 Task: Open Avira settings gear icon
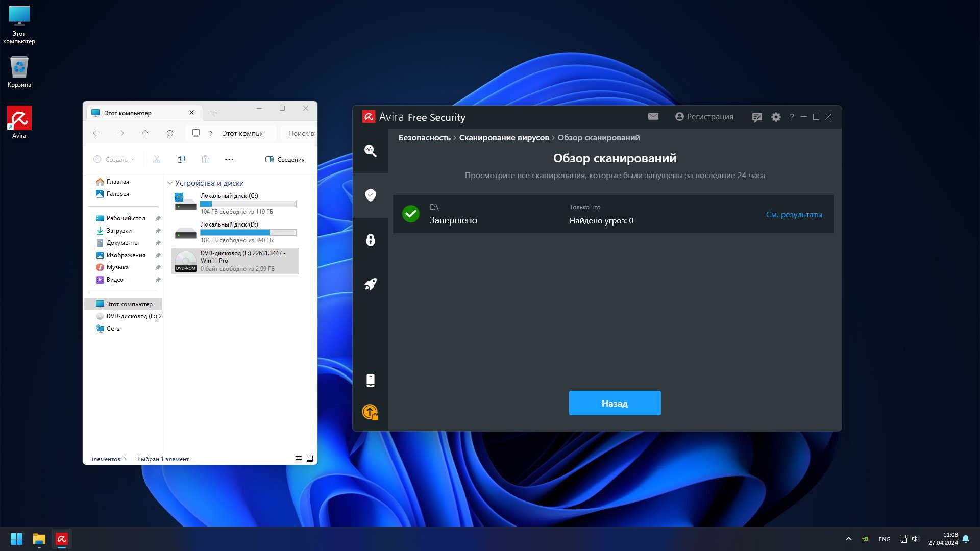pyautogui.click(x=776, y=117)
